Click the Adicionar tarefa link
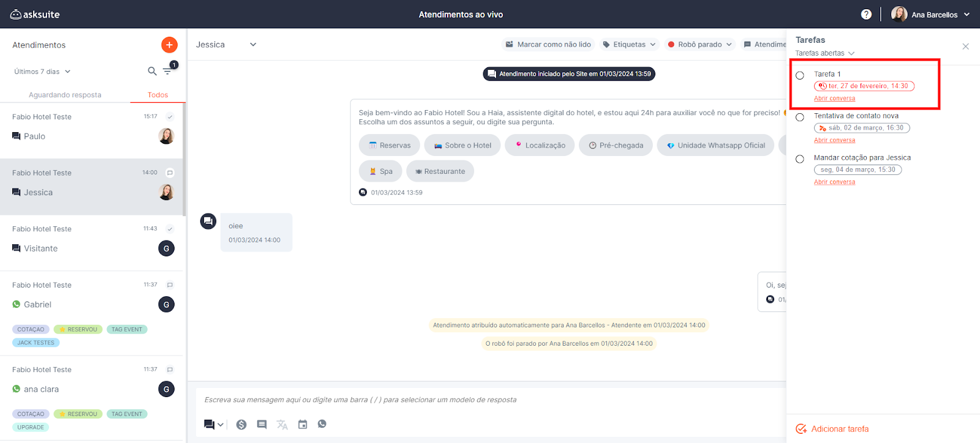Screen dimensions: 980x443 click(x=840, y=429)
